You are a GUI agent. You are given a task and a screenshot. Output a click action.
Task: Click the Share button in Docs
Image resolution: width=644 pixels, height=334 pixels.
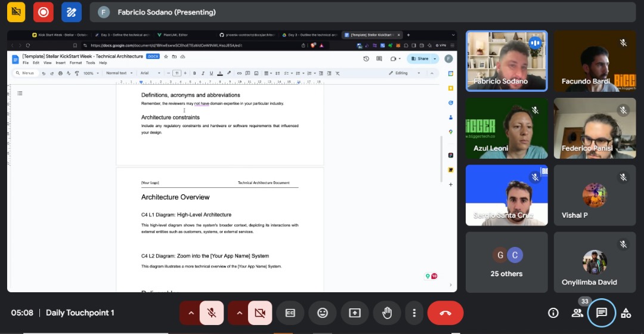pyautogui.click(x=420, y=58)
